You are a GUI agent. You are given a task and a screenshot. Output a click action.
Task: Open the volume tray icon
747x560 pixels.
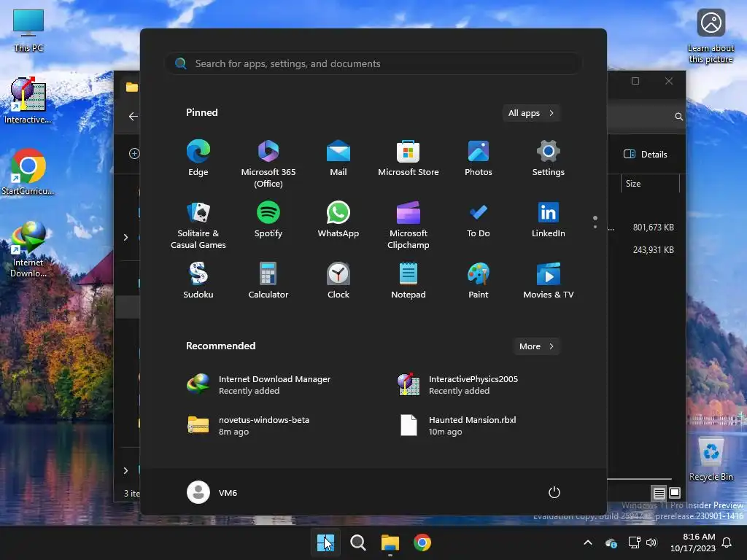tap(651, 542)
